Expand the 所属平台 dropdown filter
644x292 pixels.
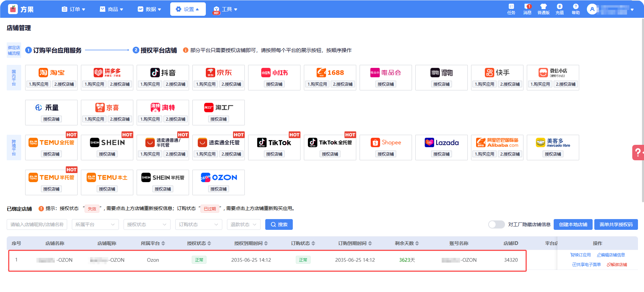tap(95, 224)
